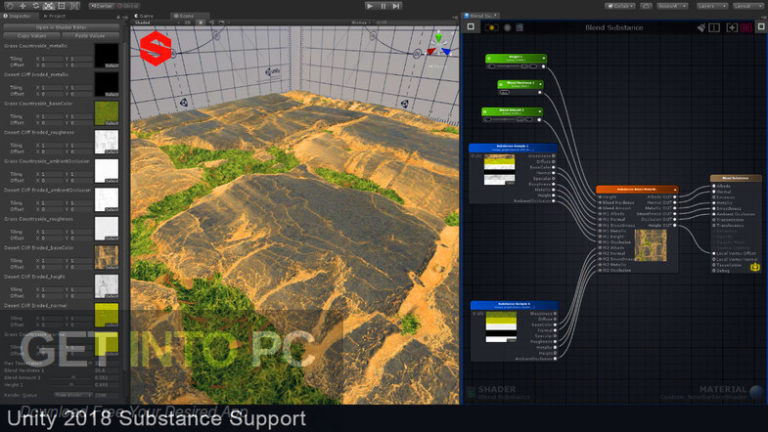768x432 pixels.
Task: Select Desert Cliff Eroded_baseColor rock texture slot
Action: coord(106,258)
